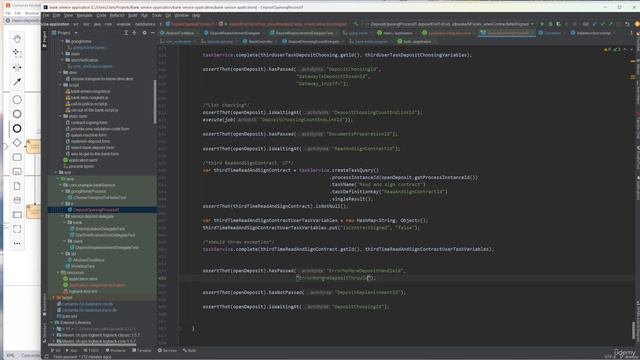The width and height of the screenshot is (640, 360).
Task: Select DepositOpeningProcessIT in project tree
Action: 96,210
